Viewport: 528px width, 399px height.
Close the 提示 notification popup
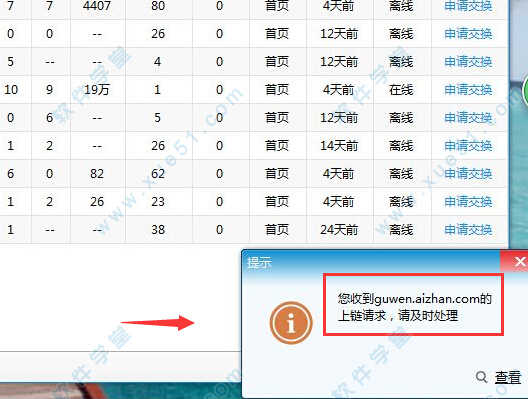(x=520, y=261)
